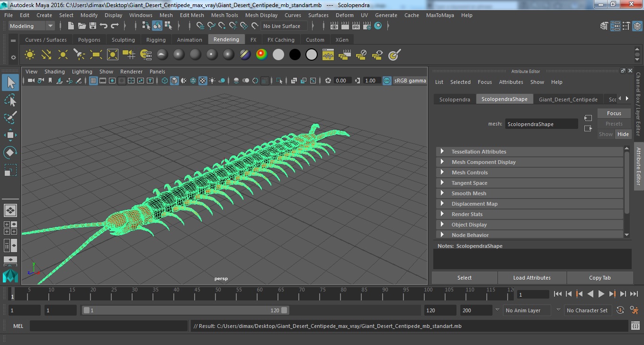Click the save scene icon
Image resolution: width=644 pixels, height=345 pixels.
click(93, 26)
